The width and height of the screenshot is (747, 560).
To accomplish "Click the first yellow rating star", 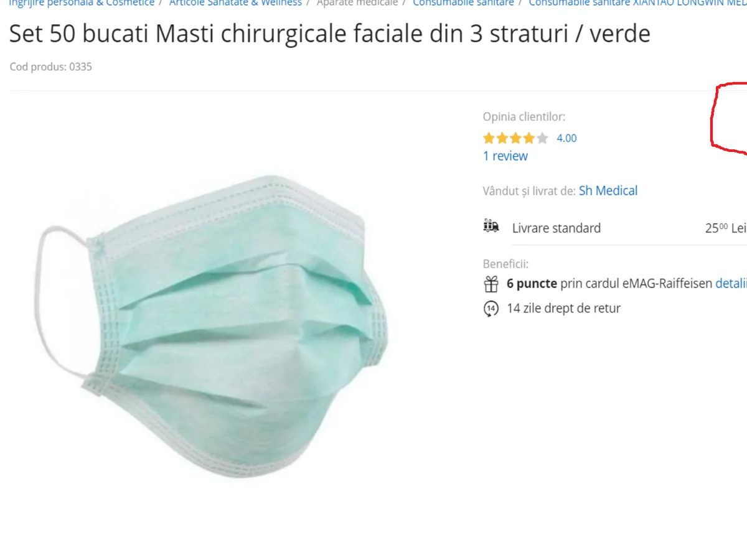I will [x=489, y=138].
